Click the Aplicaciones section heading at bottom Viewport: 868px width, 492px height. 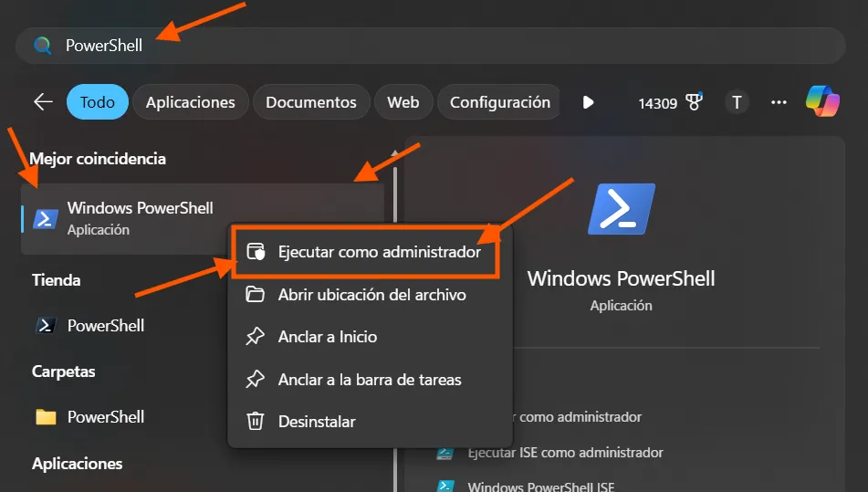pos(77,464)
